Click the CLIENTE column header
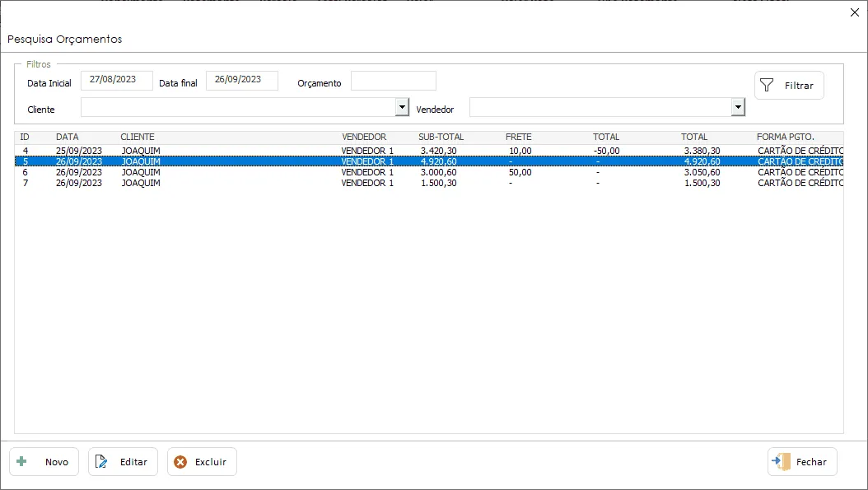The height and width of the screenshot is (490, 868). coord(138,137)
